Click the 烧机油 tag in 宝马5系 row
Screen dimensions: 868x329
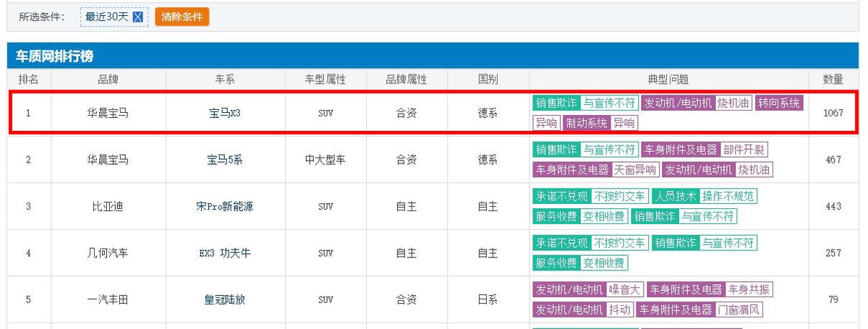[754, 170]
